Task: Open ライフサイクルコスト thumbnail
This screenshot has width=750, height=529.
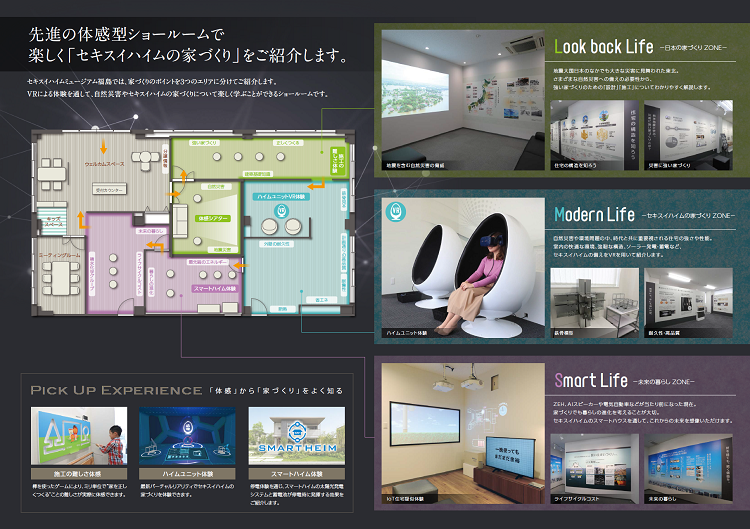Action: (595, 469)
